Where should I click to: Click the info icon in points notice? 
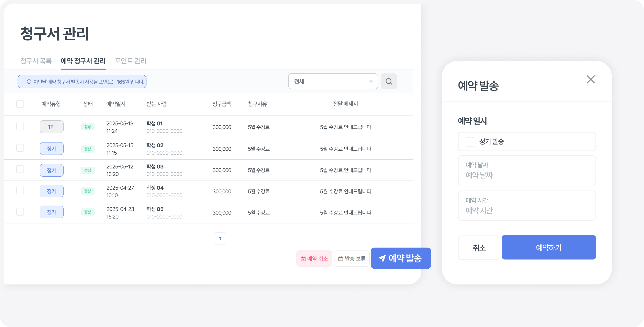click(x=29, y=82)
